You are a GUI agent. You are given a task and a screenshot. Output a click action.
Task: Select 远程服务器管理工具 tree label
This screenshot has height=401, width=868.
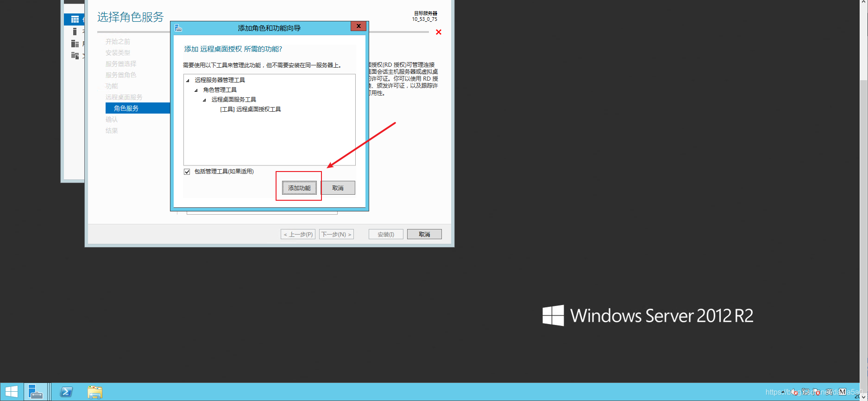click(x=220, y=80)
